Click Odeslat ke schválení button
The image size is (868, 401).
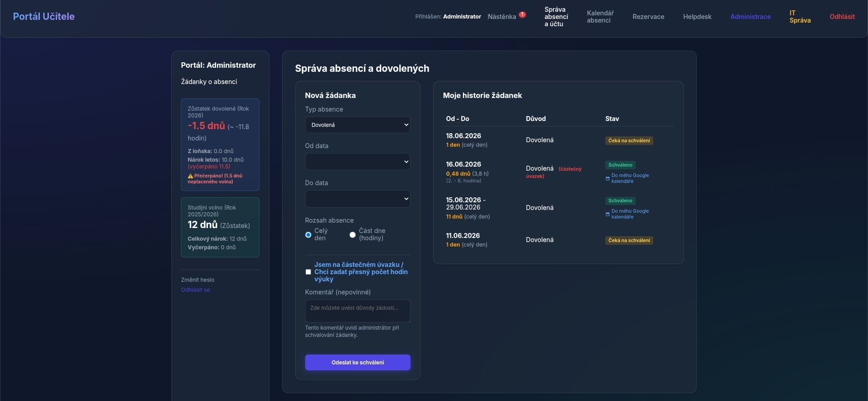(358, 363)
